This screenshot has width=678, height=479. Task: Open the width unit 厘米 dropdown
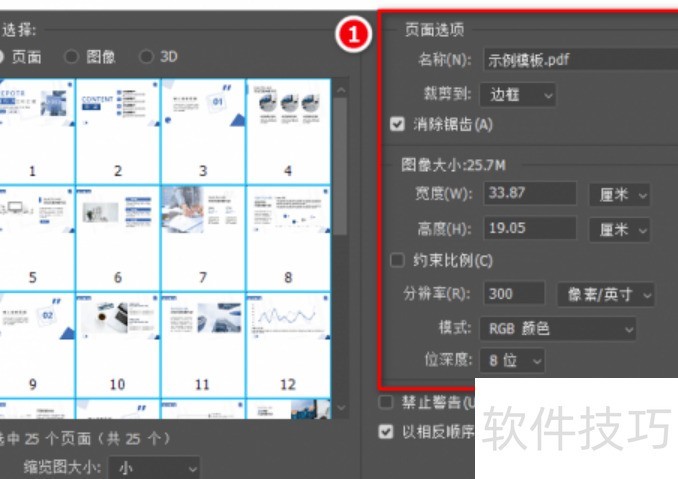point(619,195)
